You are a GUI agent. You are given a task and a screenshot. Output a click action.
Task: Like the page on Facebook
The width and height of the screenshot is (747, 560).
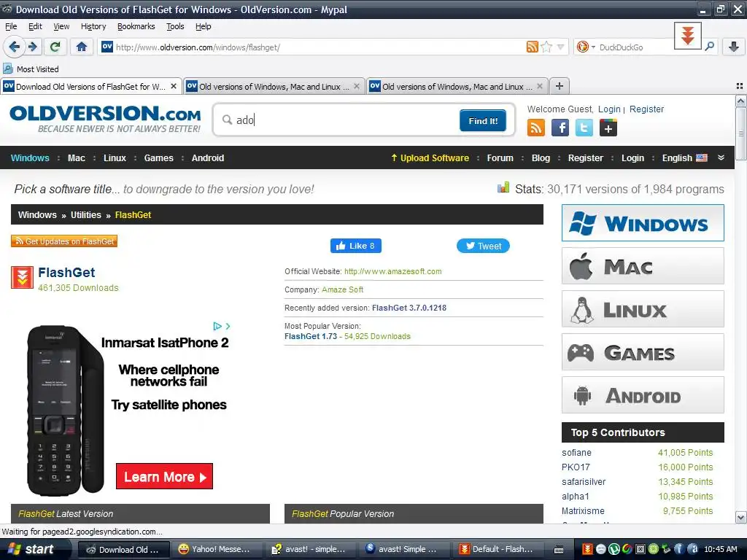(x=356, y=246)
